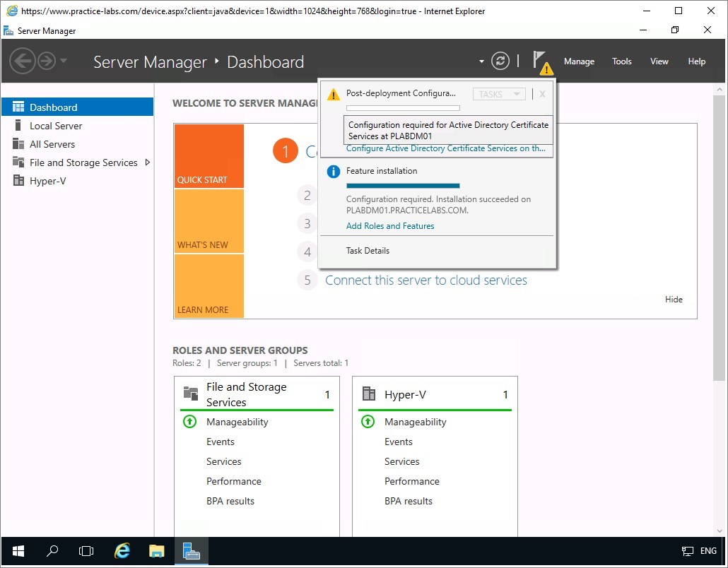Click Server Manager taskbar icon
Viewport: 728px width, 568px height.
point(192,551)
